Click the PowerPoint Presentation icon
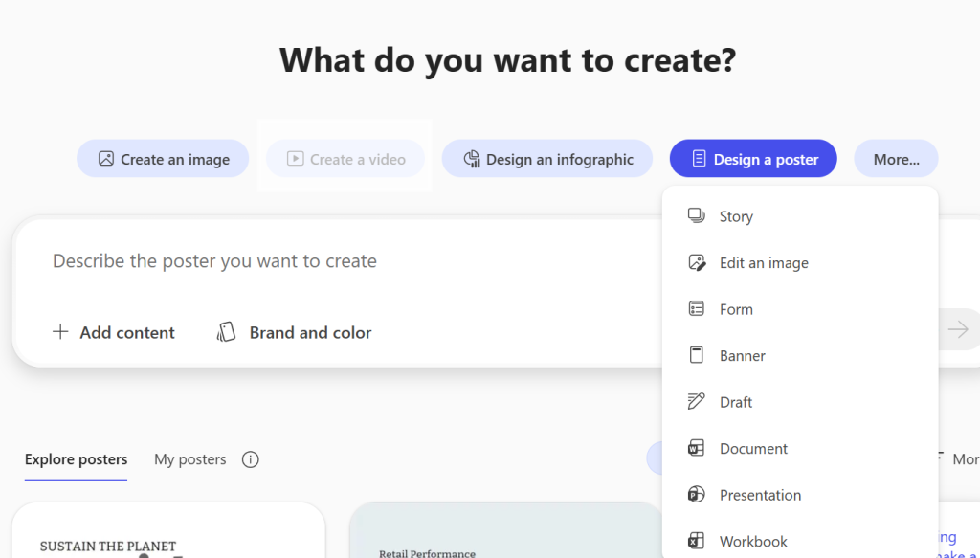The width and height of the screenshot is (980, 558). click(x=697, y=495)
